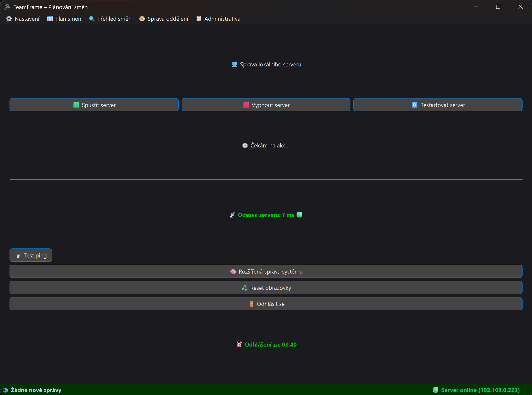This screenshot has width=532, height=395.
Task: Click the clipboard icon for Administrativa
Action: pos(198,19)
